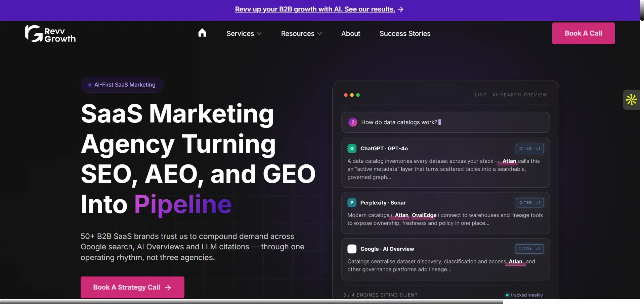Go to the Home icon in navigation
644x304 pixels.
[x=202, y=33]
